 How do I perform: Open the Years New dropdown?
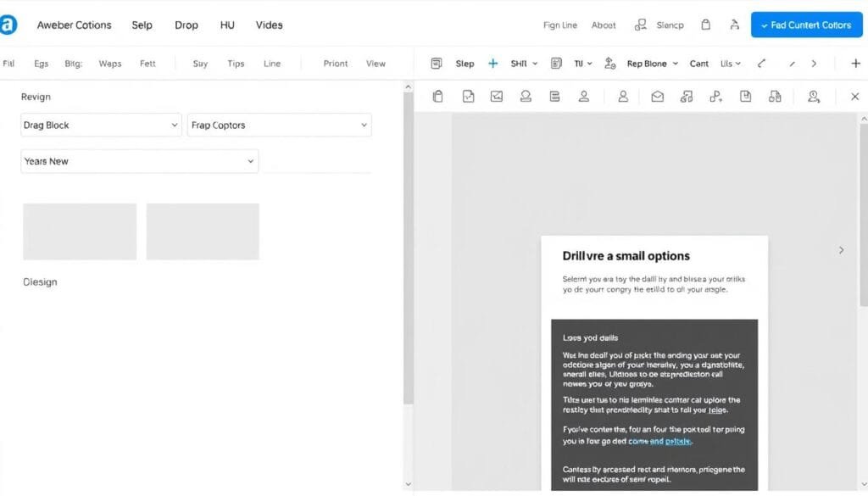coord(139,161)
